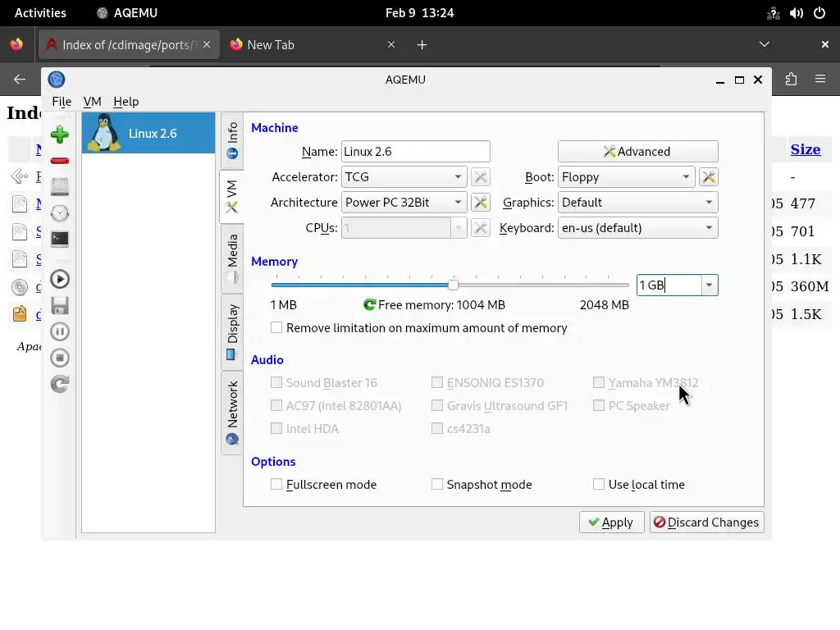
Task: Click the memory value 1 GB text field
Action: (669, 285)
